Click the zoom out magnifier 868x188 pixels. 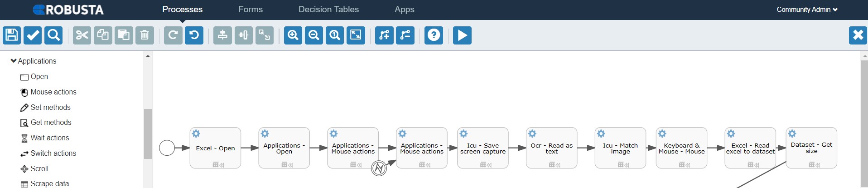pyautogui.click(x=314, y=35)
